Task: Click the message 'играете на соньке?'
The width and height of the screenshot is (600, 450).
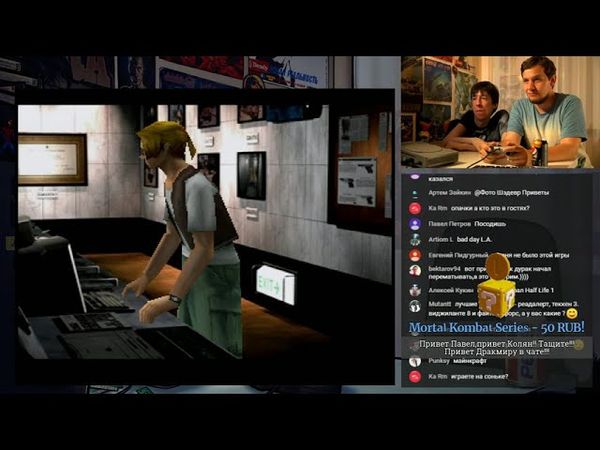Action: click(479, 377)
